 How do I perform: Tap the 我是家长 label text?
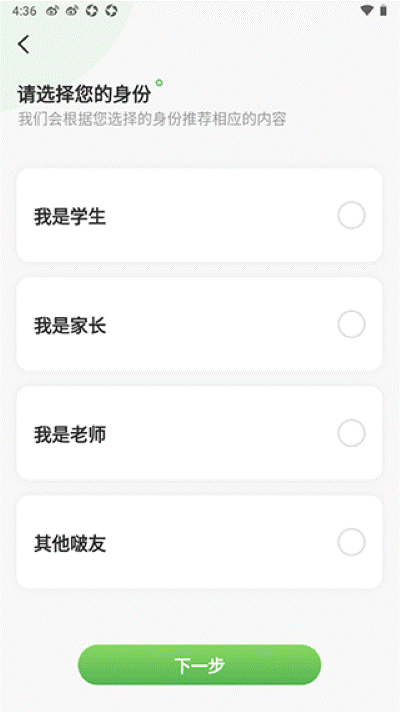click(x=70, y=325)
